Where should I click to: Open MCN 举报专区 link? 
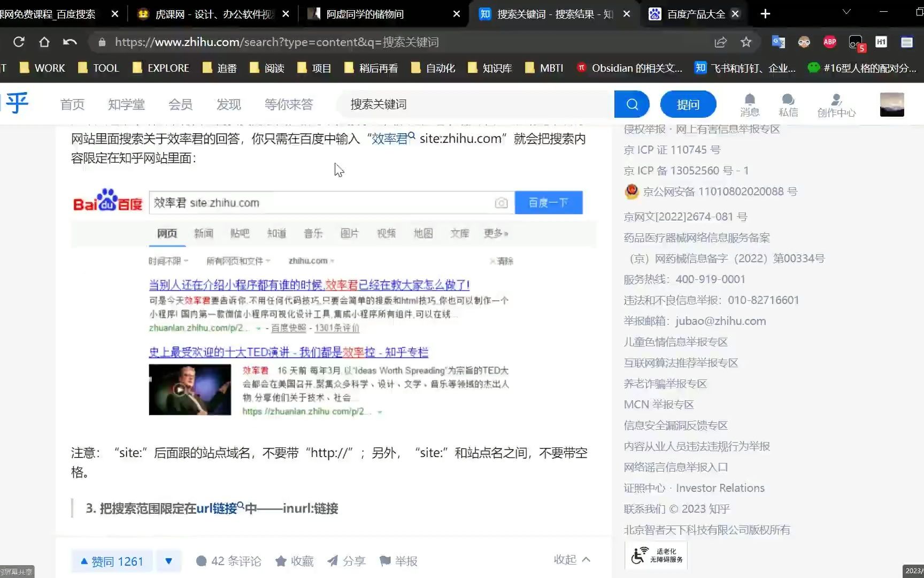tap(659, 405)
